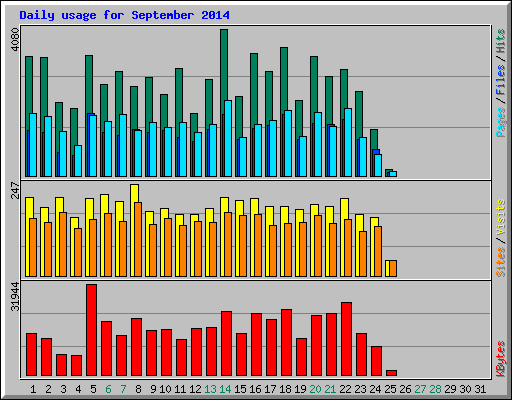Select green weekend day label '21'
The image size is (512, 400).
(x=330, y=389)
